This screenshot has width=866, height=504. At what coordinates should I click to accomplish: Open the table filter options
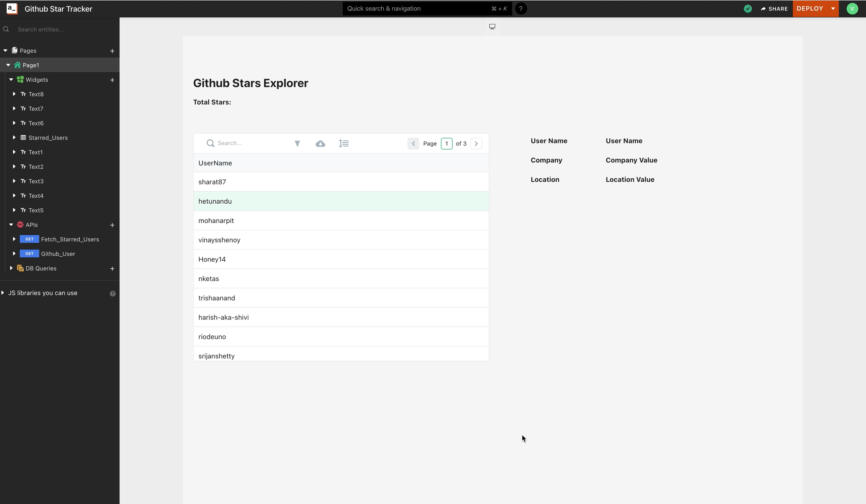pyautogui.click(x=297, y=143)
